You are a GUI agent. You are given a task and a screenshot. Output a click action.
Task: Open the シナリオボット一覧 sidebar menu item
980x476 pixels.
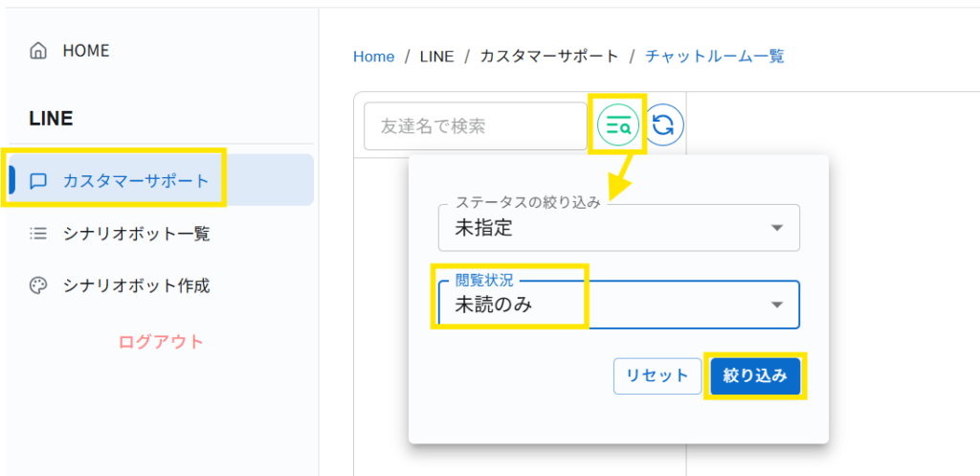(x=136, y=233)
